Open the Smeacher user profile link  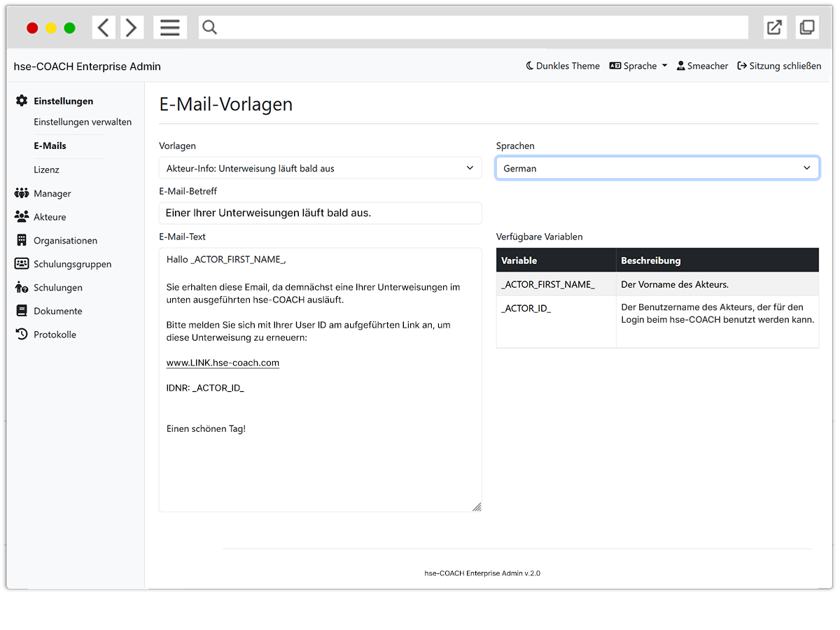(702, 66)
